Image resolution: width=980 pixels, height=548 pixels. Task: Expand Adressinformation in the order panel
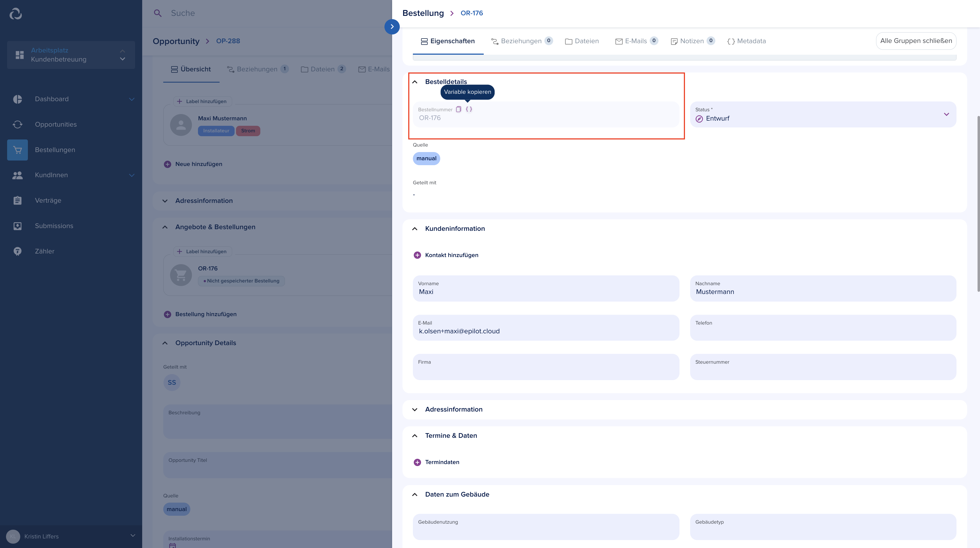point(415,409)
